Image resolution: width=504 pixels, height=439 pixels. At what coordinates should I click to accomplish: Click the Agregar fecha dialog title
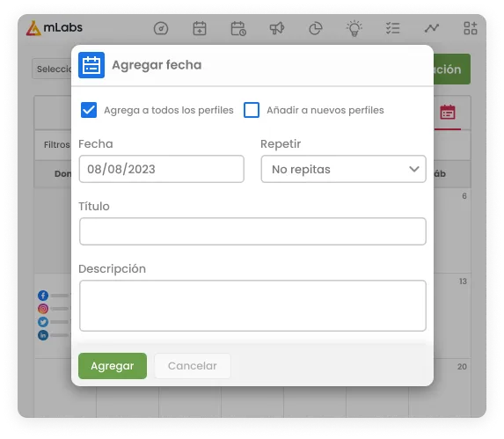click(157, 65)
